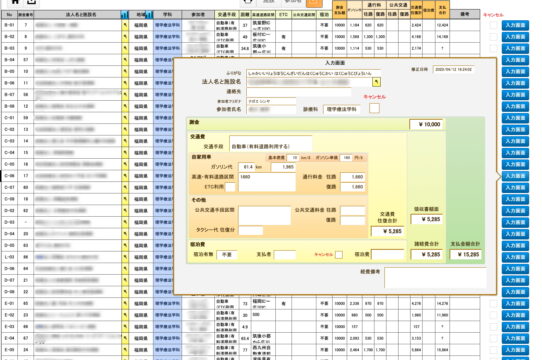Image resolution: width=542 pixels, height=360 pixels.
Task: Click the yellow arrow icon in row B-01
Action: [125, 25]
